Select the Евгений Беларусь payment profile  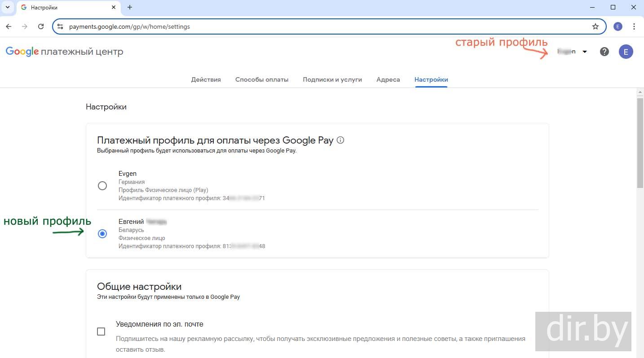click(x=102, y=234)
